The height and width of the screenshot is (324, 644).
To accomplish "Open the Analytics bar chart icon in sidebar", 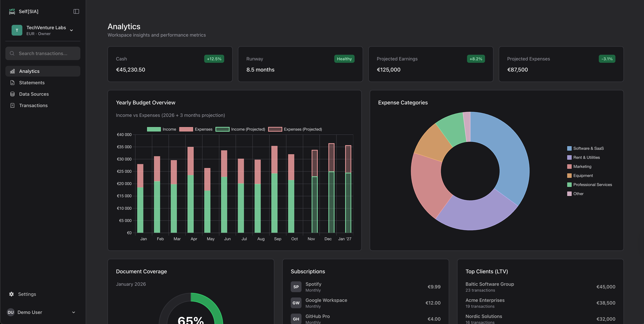I will [x=12, y=71].
